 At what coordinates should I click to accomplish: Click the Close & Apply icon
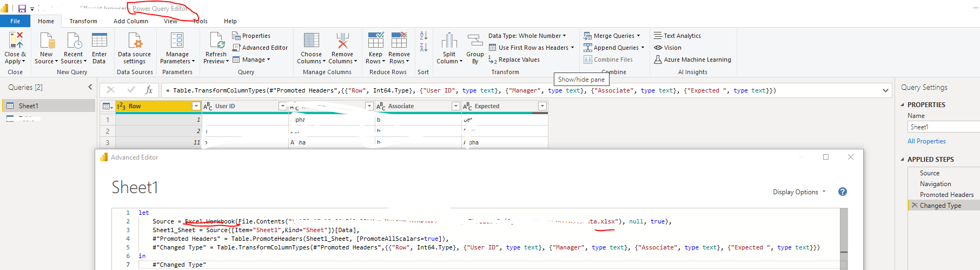click(16, 41)
